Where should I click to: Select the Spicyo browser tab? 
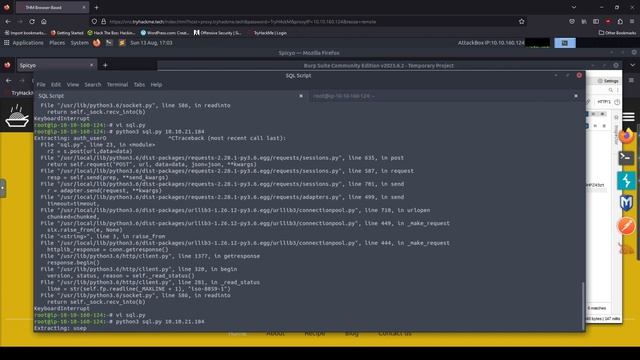pyautogui.click(x=56, y=65)
